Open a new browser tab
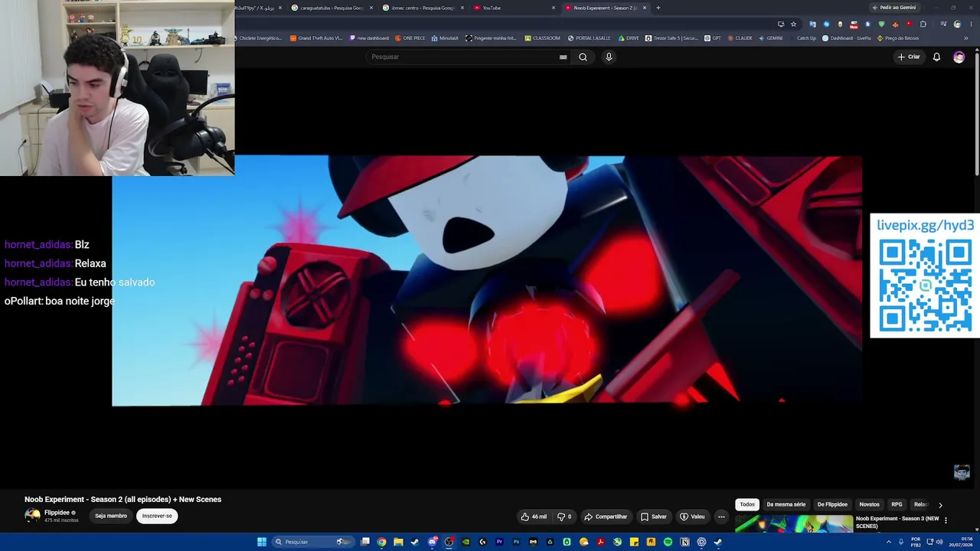The height and width of the screenshot is (551, 980). pyautogui.click(x=658, y=8)
